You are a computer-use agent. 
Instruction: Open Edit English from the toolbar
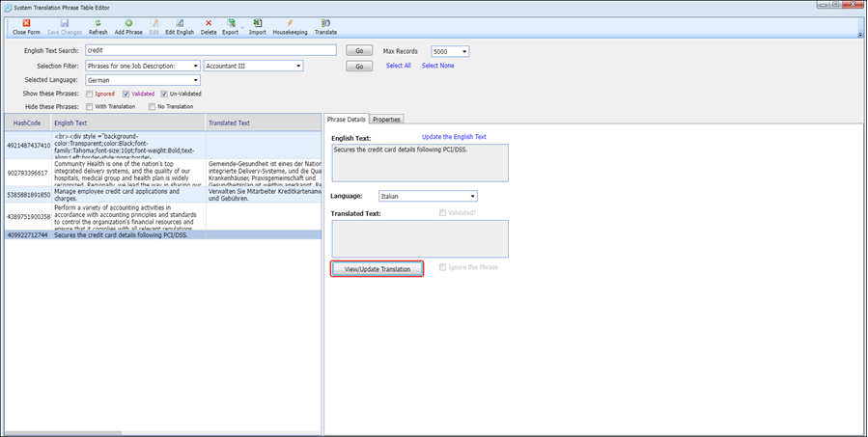click(180, 23)
